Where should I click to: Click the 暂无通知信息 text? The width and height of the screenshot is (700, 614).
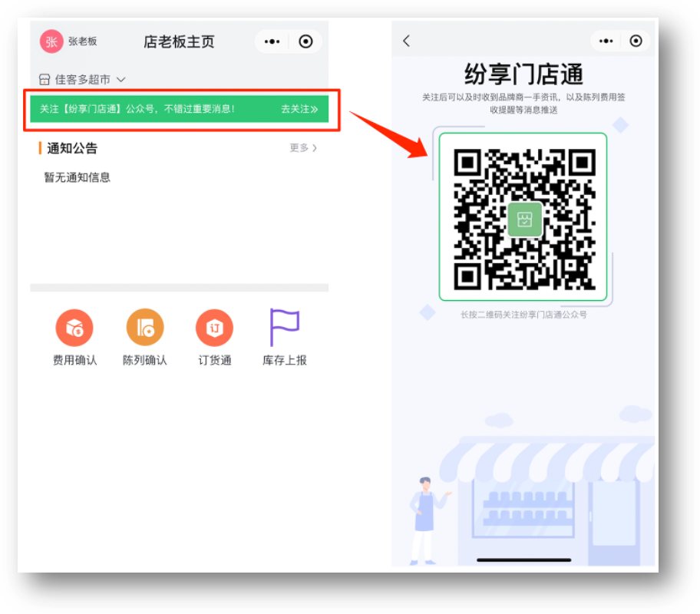[x=77, y=177]
